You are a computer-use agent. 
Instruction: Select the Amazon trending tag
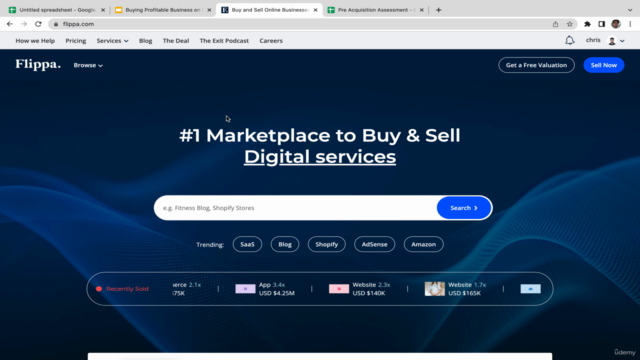423,244
